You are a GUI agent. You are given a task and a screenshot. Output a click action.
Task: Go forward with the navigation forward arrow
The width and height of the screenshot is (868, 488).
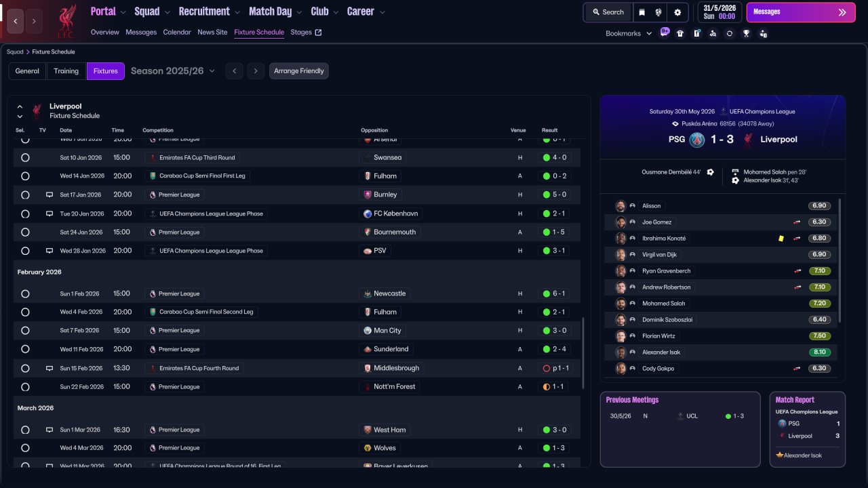click(34, 21)
